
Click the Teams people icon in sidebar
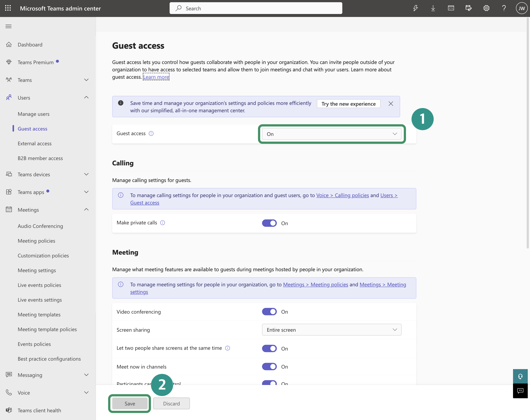tap(9, 80)
